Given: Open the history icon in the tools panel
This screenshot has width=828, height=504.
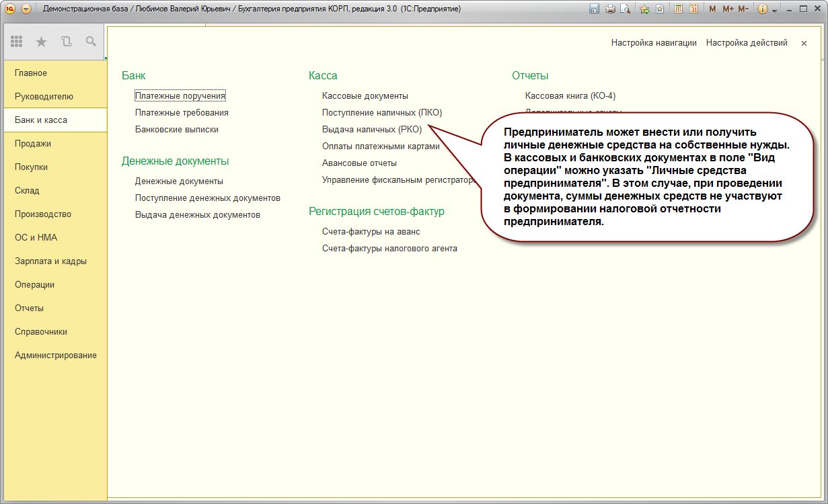Looking at the screenshot, I should [66, 42].
